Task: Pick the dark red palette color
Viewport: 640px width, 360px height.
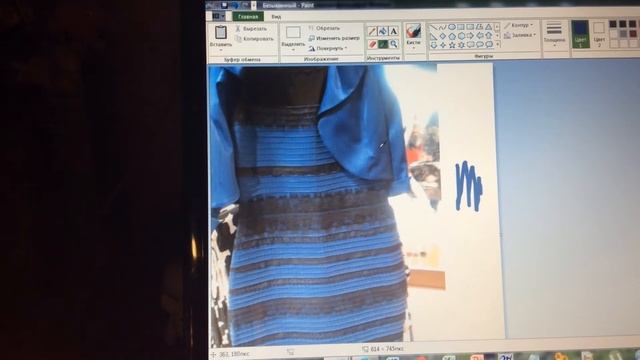Action: (x=633, y=33)
